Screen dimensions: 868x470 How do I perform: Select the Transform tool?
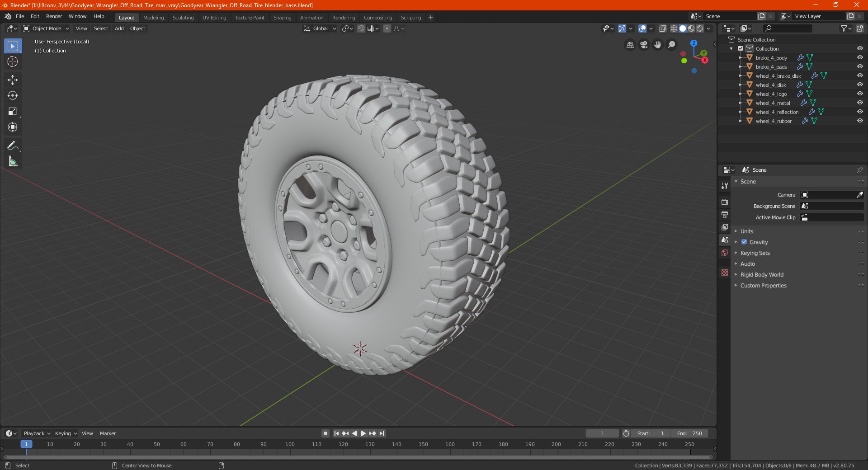tap(13, 127)
